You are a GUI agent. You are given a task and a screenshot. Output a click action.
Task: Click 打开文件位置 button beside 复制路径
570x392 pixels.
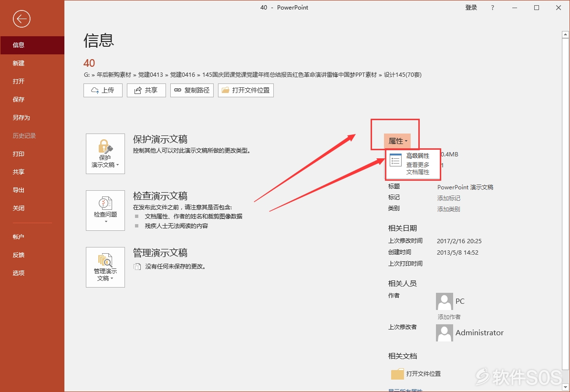click(246, 91)
